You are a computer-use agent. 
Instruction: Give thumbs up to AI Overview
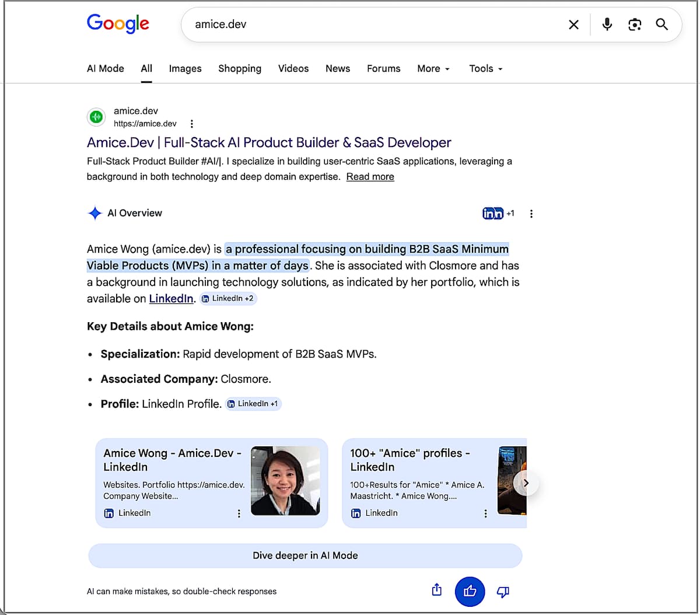470,591
